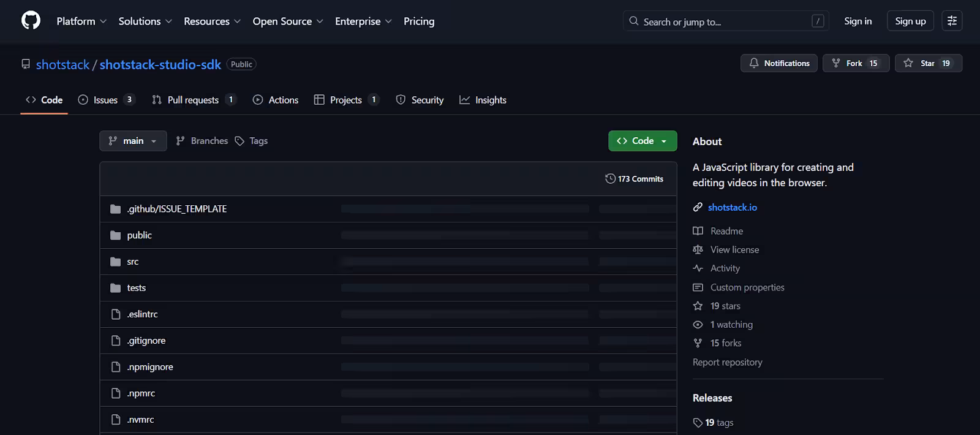This screenshot has height=435, width=980.
Task: Click the Notifications bell icon
Action: click(754, 63)
